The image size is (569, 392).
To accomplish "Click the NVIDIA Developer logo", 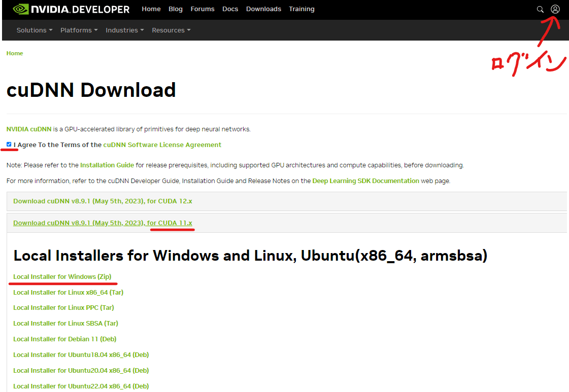I will click(71, 9).
